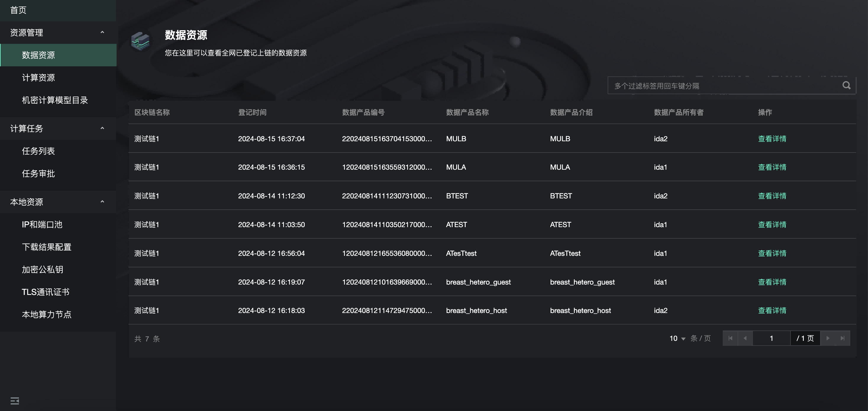Click the search magnifier icon
This screenshot has width=868, height=411.
(846, 85)
